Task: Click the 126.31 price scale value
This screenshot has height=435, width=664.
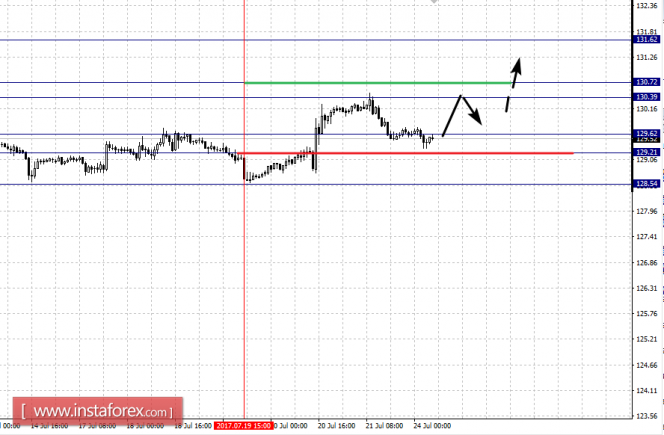Action: [x=647, y=288]
